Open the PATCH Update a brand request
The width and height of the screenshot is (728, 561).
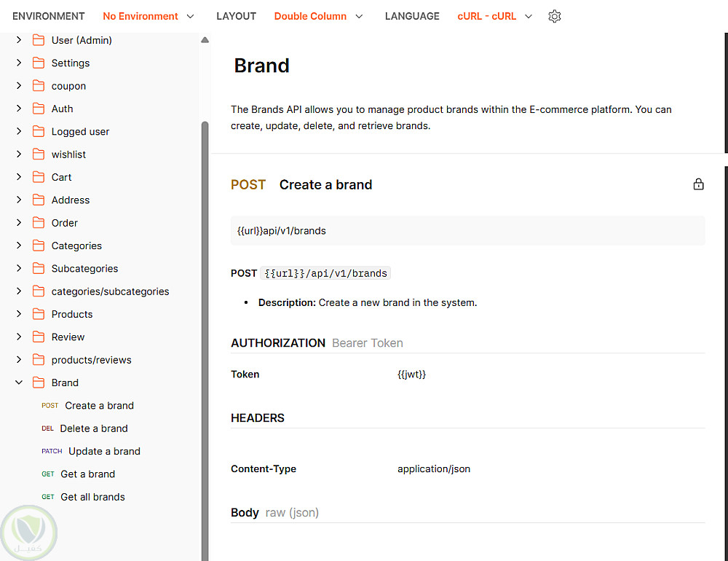click(104, 451)
